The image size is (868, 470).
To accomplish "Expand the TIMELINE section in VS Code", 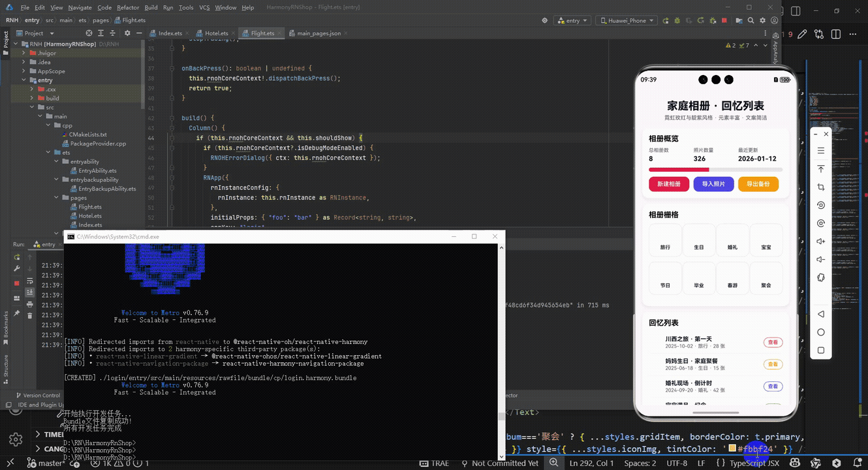I will pos(38,434).
